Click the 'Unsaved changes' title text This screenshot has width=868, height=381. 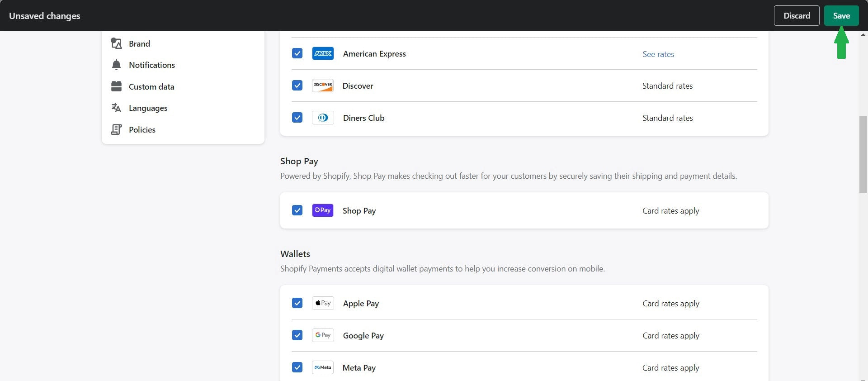pos(45,16)
